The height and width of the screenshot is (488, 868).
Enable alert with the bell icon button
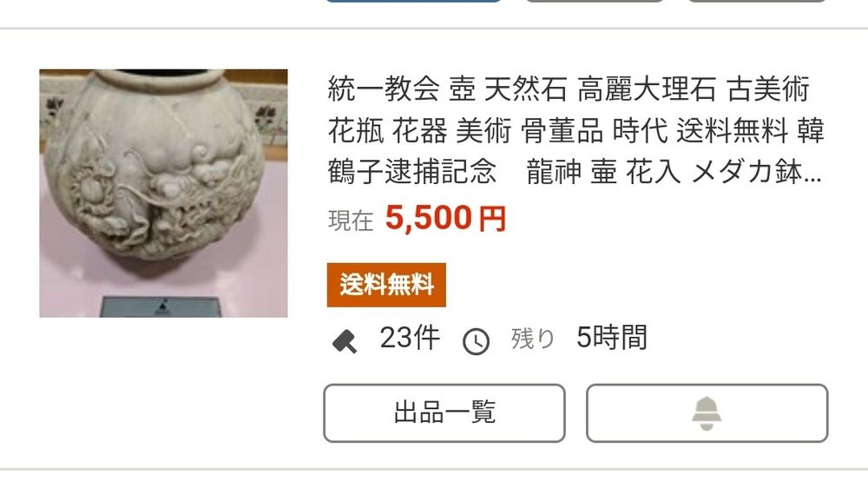click(707, 413)
